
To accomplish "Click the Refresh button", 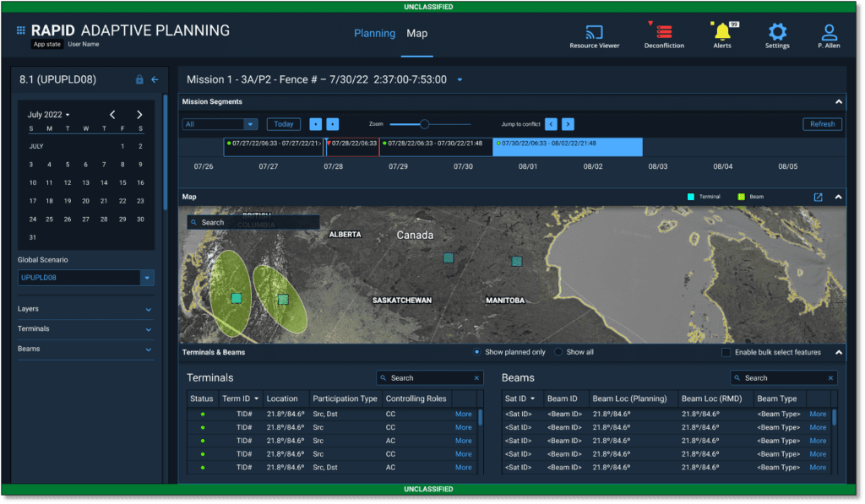I will pyautogui.click(x=822, y=124).
